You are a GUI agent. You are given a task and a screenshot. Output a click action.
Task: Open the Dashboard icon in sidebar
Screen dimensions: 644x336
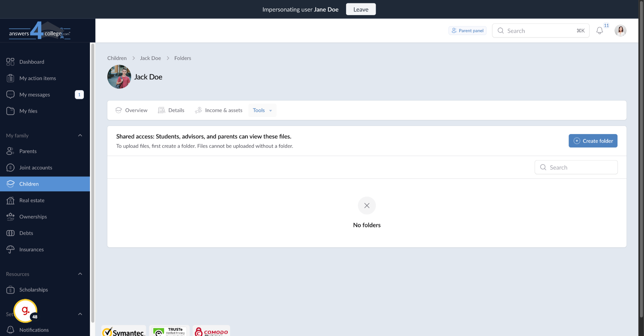[x=10, y=62]
